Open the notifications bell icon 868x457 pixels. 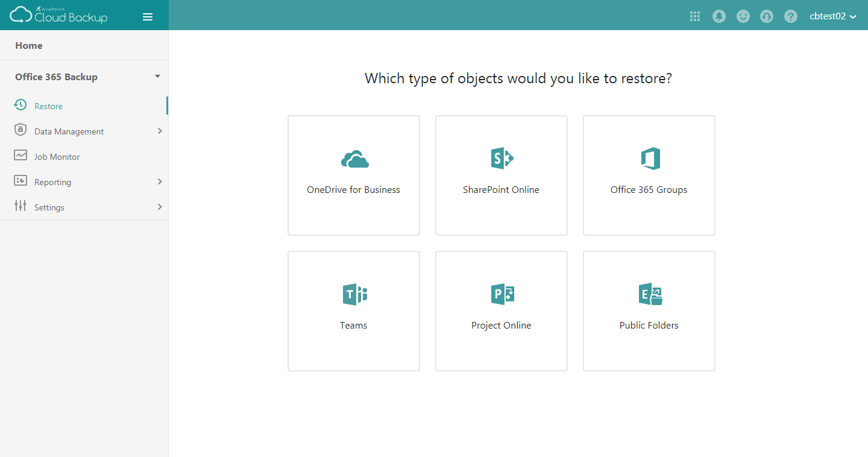(719, 17)
